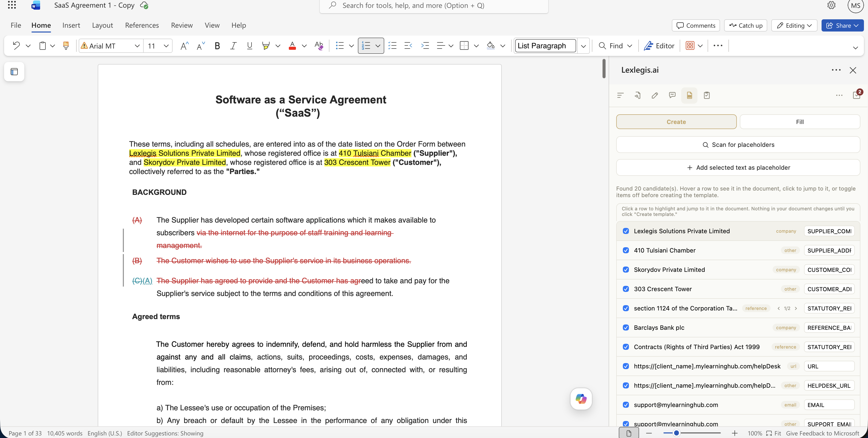Open the Copilot floating button

(581, 399)
